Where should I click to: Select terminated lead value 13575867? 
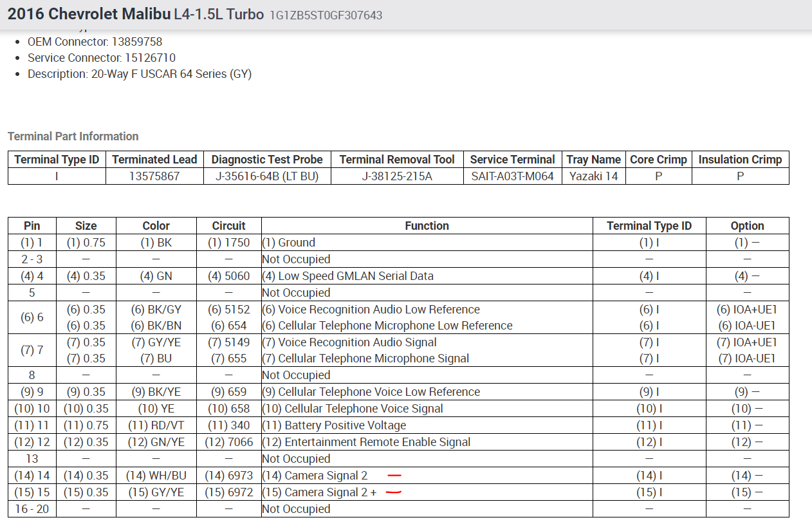tap(154, 176)
